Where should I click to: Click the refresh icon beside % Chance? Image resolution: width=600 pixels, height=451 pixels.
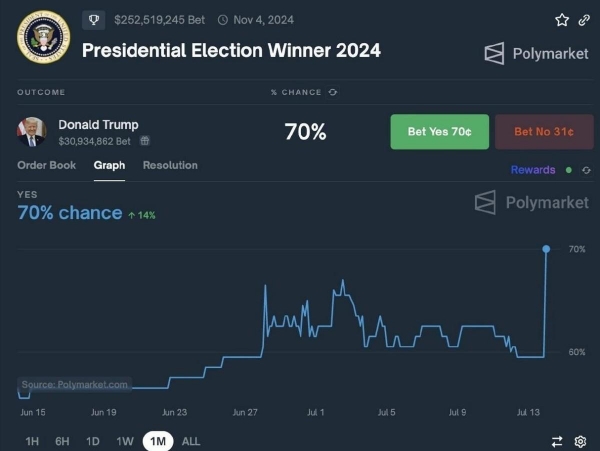click(333, 92)
